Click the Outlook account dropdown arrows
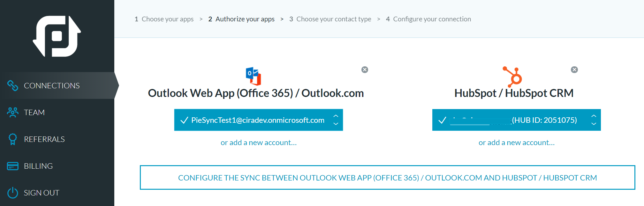The image size is (644, 206). tap(336, 120)
